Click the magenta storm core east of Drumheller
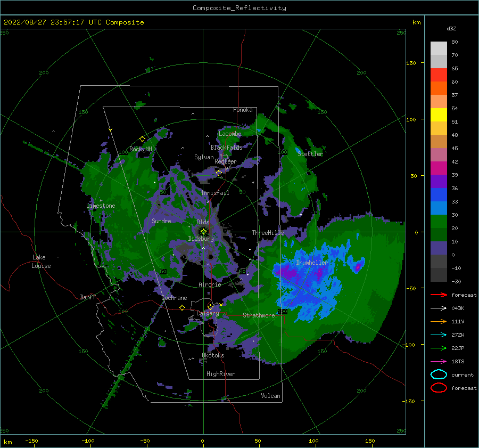Viewport: 479px width, 448px height. 358,267
